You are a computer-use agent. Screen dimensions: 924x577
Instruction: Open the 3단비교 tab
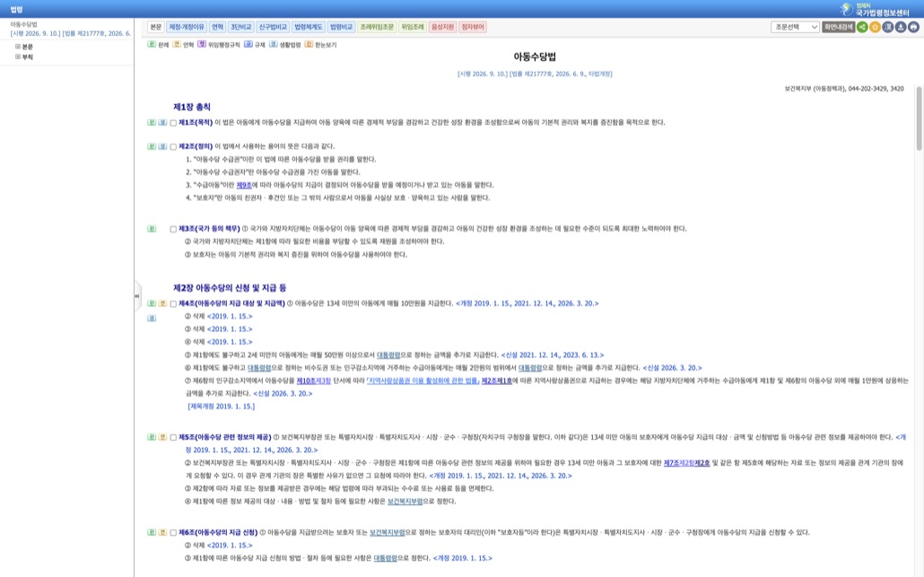(x=241, y=27)
